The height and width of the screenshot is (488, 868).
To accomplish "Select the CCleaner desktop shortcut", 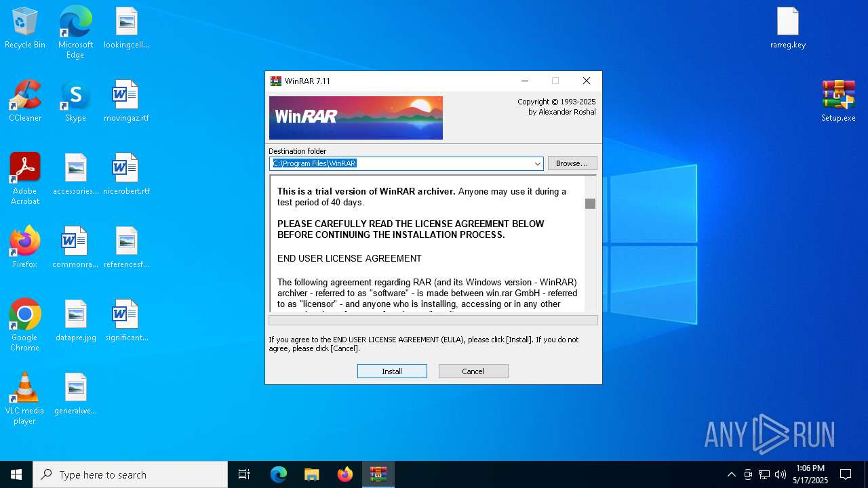I will click(x=25, y=101).
